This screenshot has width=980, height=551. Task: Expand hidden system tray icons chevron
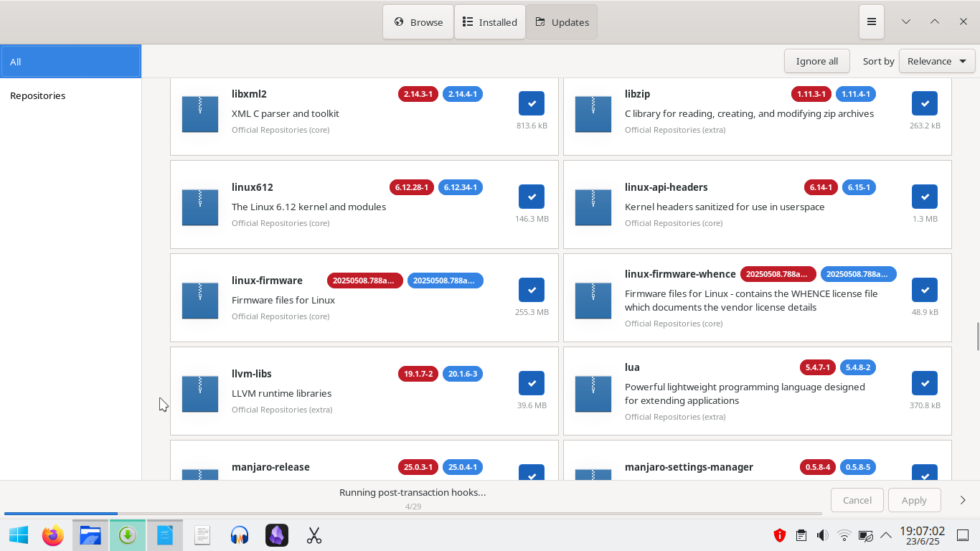pyautogui.click(x=886, y=535)
